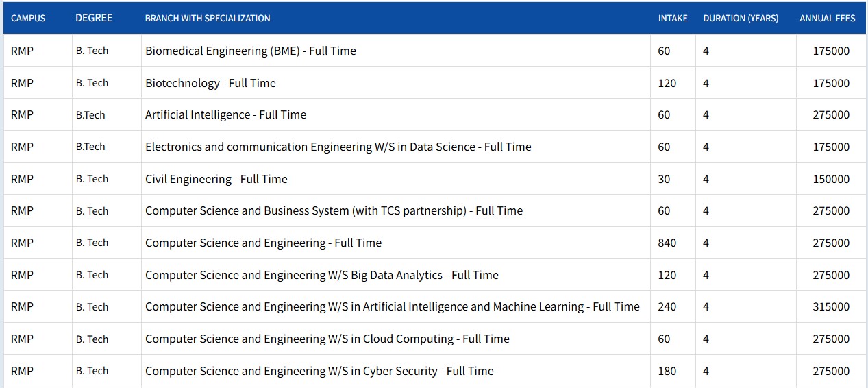
Task: Click the 840 intake value
Action: click(x=667, y=243)
